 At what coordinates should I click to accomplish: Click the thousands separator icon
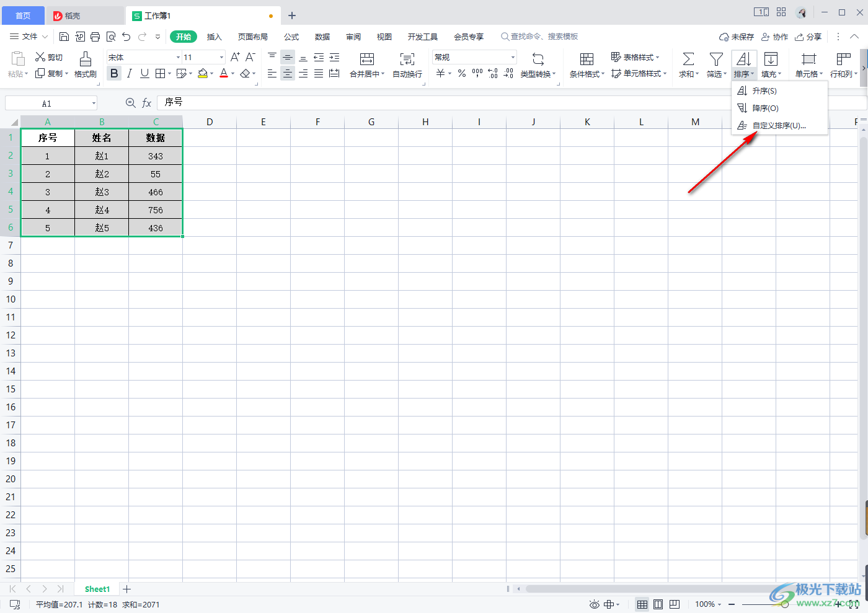click(477, 74)
